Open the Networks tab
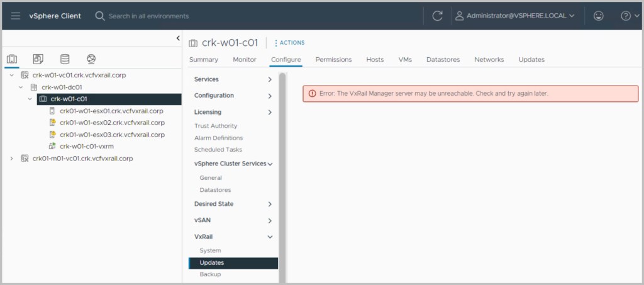The width and height of the screenshot is (644, 285). coord(489,60)
